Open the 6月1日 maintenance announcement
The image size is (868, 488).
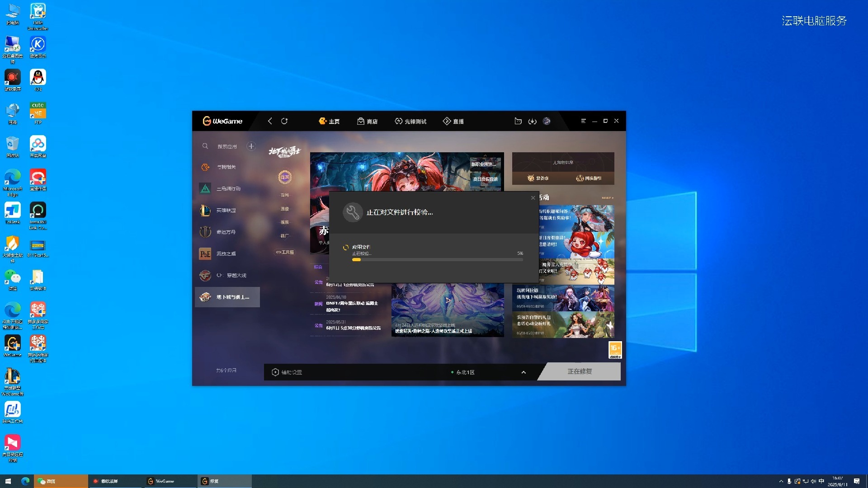(353, 325)
